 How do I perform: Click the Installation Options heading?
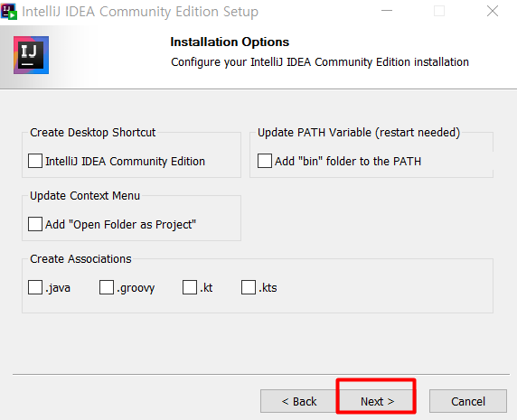230,42
